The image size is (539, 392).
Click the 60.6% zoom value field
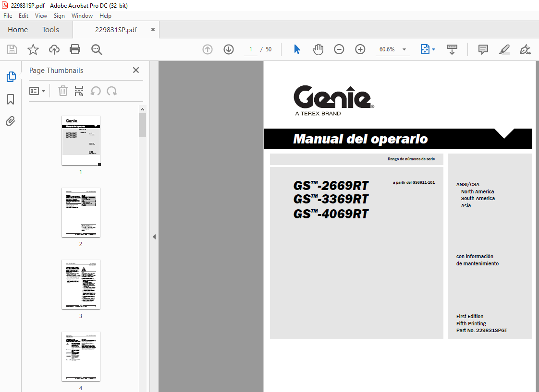pos(387,49)
